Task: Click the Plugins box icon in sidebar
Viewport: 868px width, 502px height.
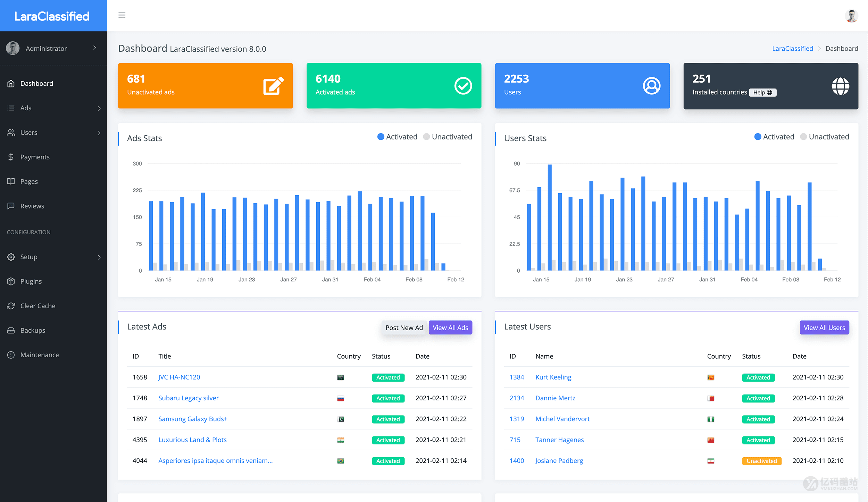Action: click(x=11, y=281)
